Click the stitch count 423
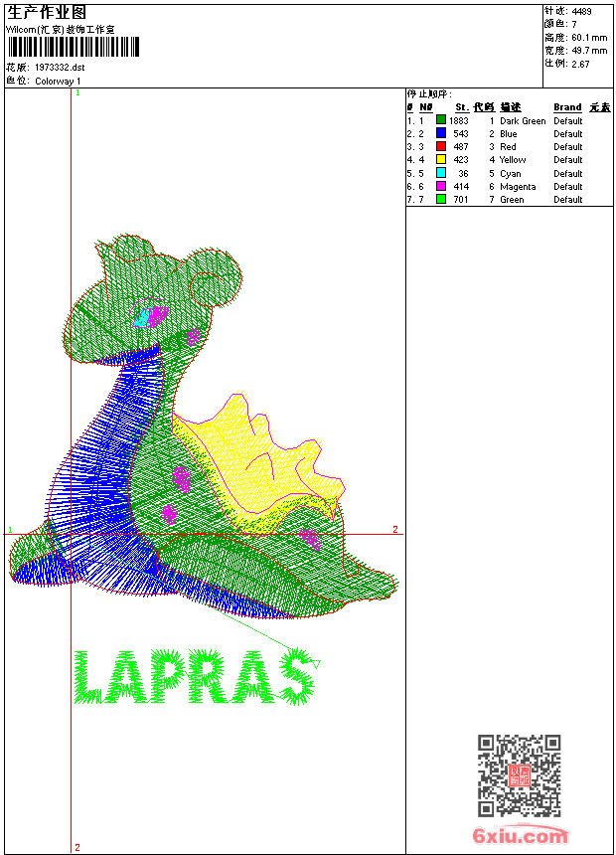 pos(461,160)
